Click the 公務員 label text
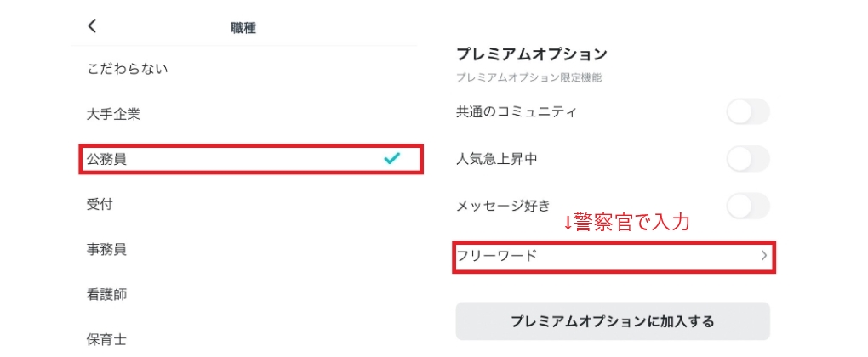 coord(106,159)
